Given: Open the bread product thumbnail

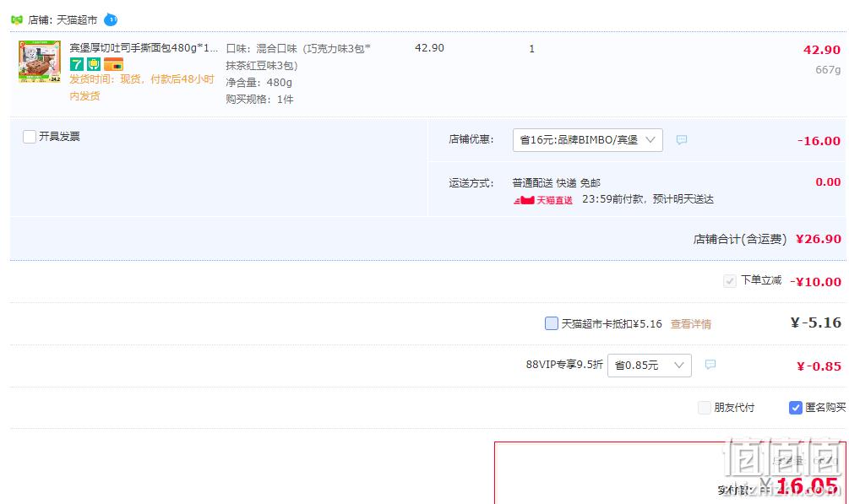Looking at the screenshot, I should (40, 61).
